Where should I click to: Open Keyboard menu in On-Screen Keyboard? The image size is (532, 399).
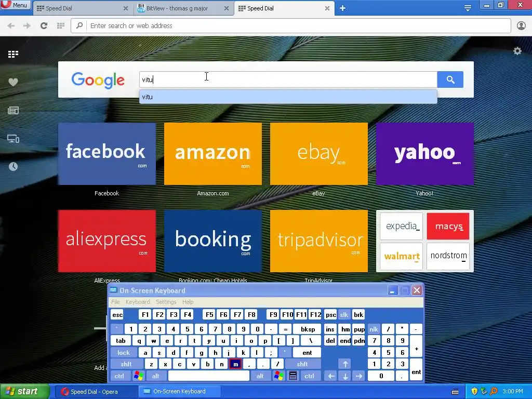point(137,302)
